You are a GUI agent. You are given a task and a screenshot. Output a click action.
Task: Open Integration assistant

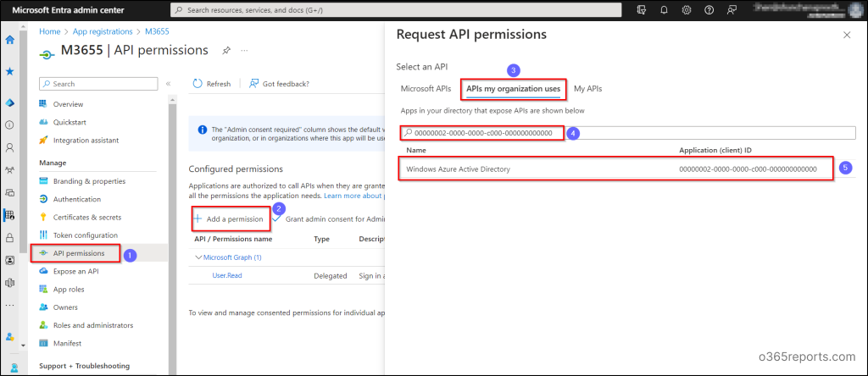pos(86,141)
